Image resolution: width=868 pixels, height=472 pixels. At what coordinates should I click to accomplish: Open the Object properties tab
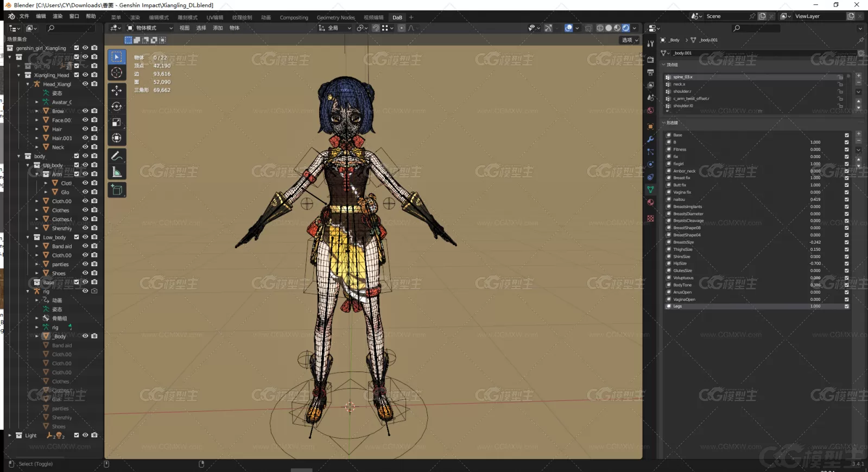(650, 127)
